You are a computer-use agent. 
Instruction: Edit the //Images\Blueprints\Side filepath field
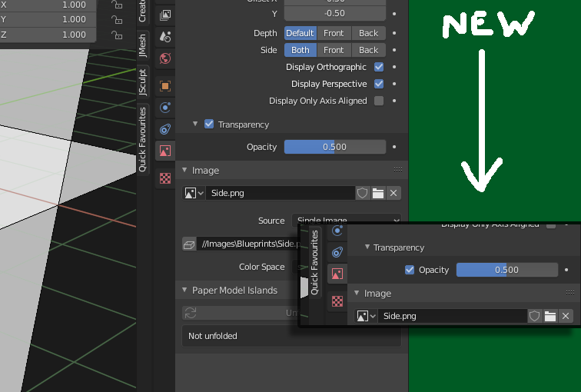247,244
